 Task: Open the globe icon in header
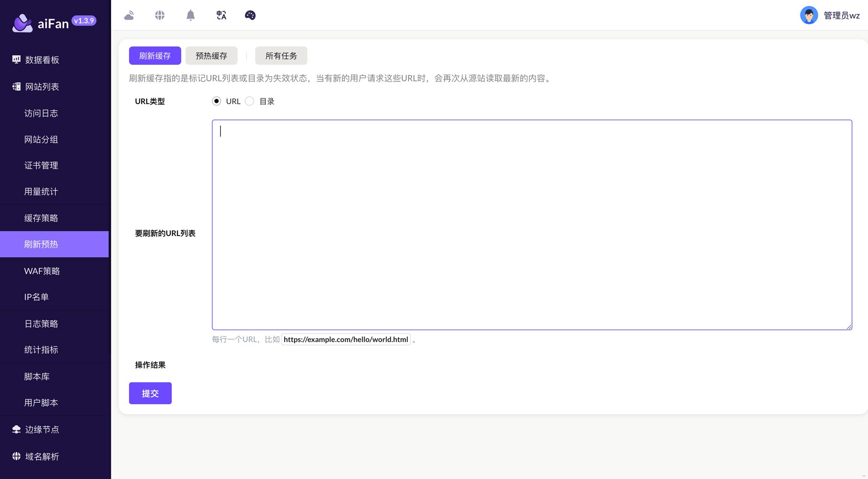point(160,15)
